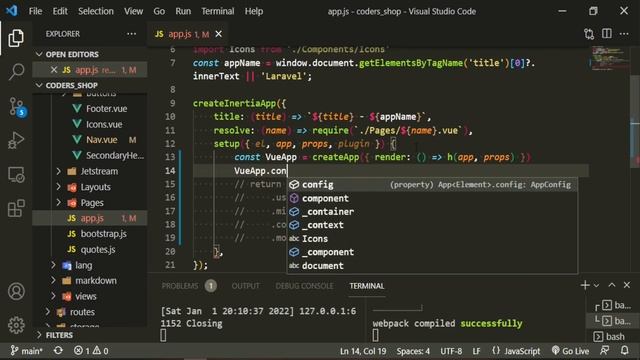Open the Explorer view in activity bar
The width and height of the screenshot is (640, 360).
pyautogui.click(x=16, y=38)
